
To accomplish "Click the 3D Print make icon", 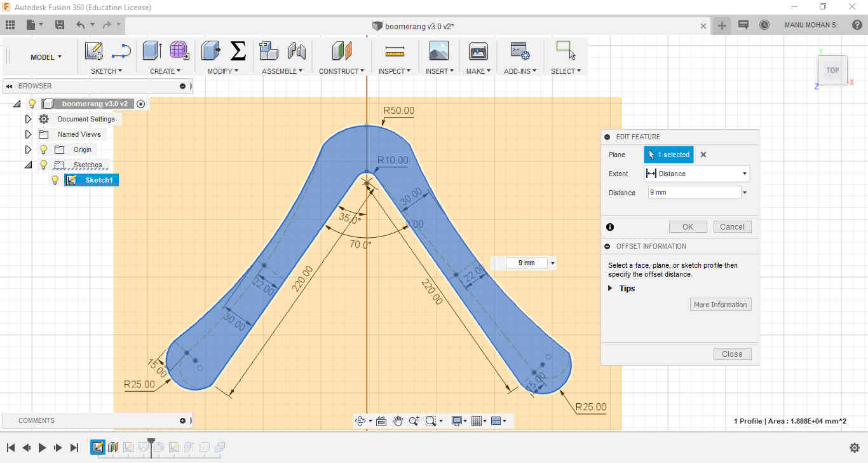I will pos(478,51).
